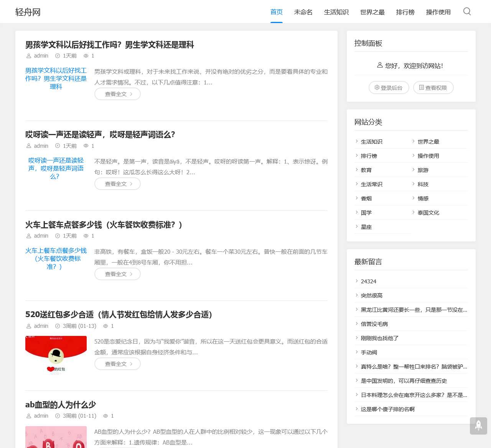491x448 pixels.
Task: Click the eye view icon on the 火车上餐车 article
Action: pyautogui.click(x=86, y=236)
